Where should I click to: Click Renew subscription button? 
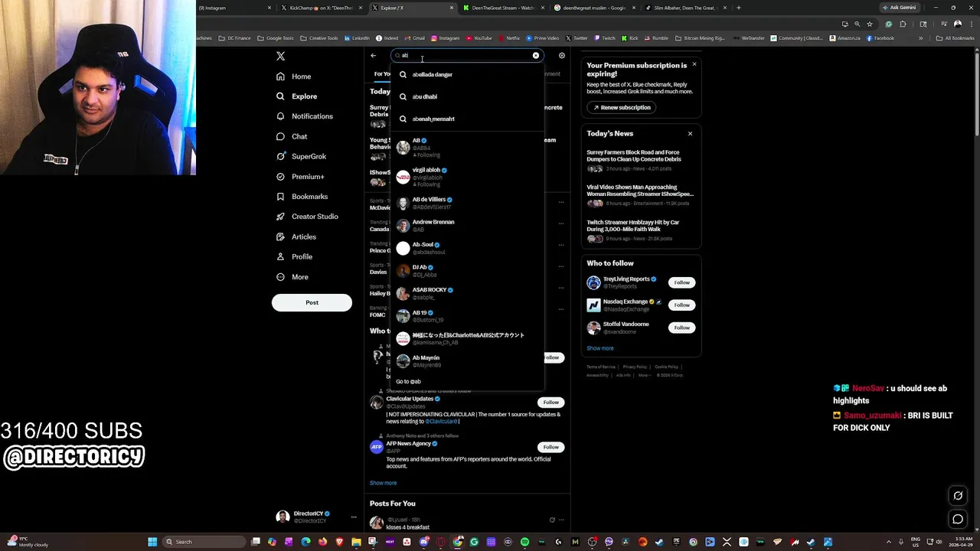point(622,107)
